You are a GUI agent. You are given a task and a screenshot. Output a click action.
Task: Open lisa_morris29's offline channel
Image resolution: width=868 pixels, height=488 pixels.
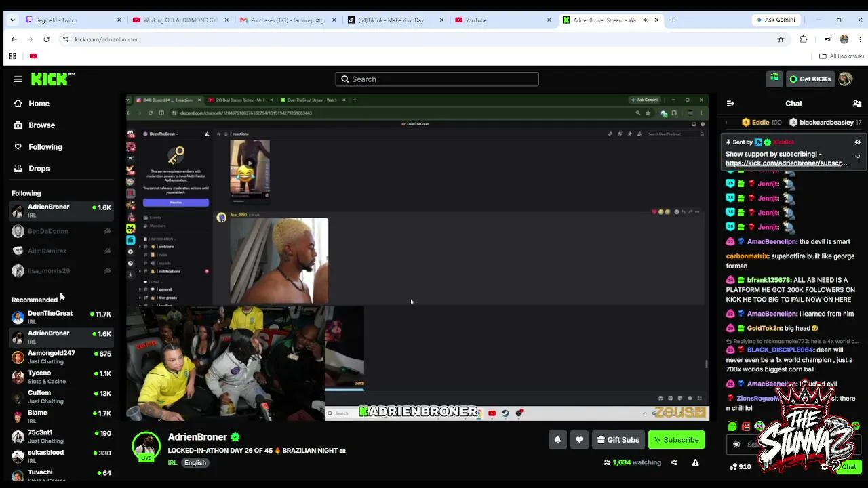coord(61,270)
